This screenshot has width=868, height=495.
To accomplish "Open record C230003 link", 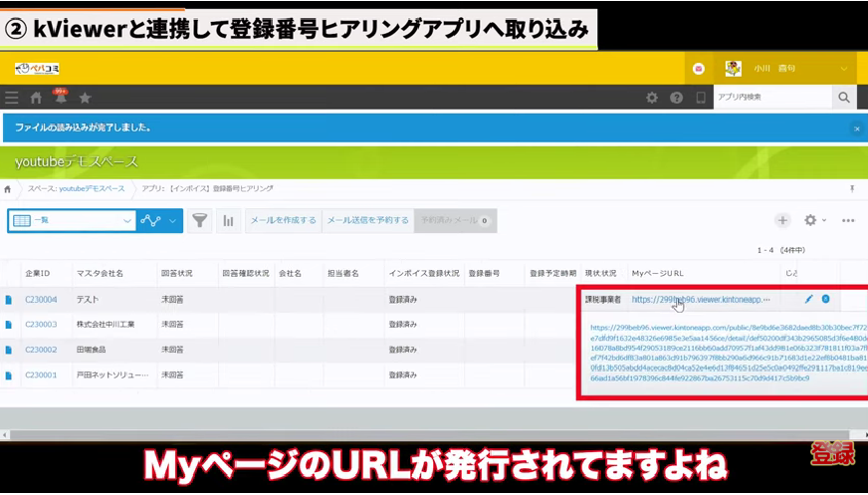I will 41,324.
